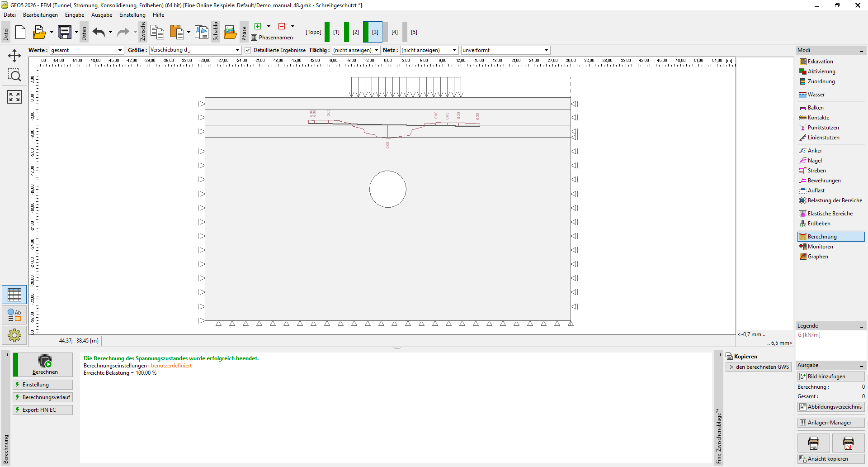Click the new file icon
The image size is (868, 467).
(20, 32)
